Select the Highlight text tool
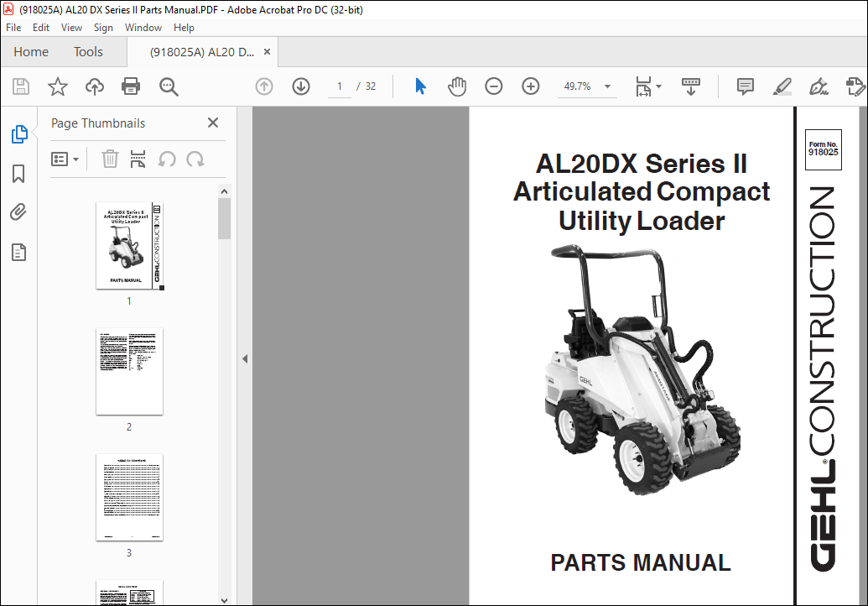 click(x=782, y=86)
